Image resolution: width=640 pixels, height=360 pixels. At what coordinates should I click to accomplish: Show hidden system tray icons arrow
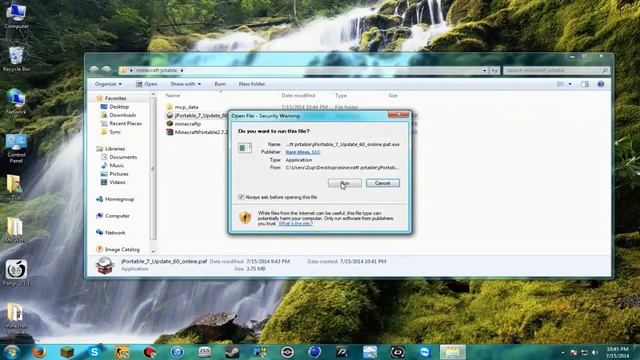click(562, 352)
